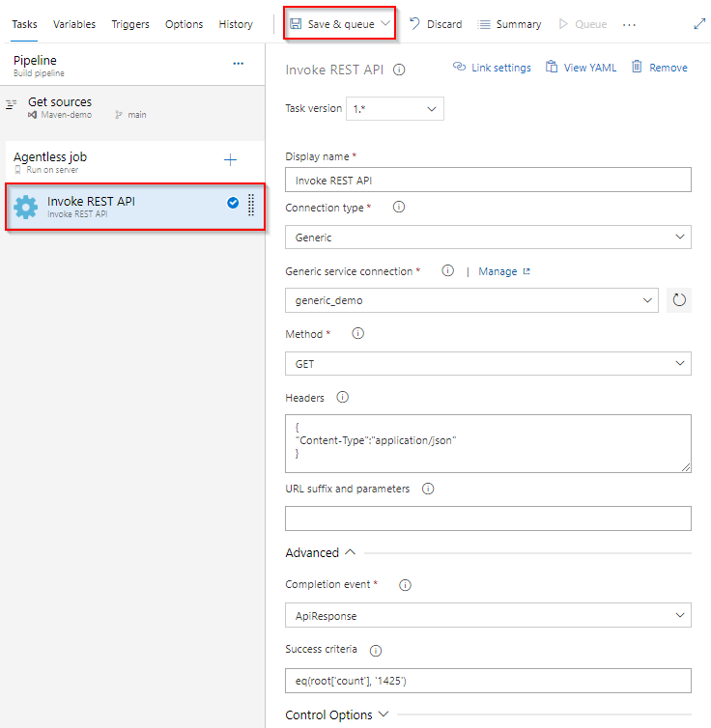Remove the Invoke REST API task
711x728 pixels.
(x=660, y=68)
